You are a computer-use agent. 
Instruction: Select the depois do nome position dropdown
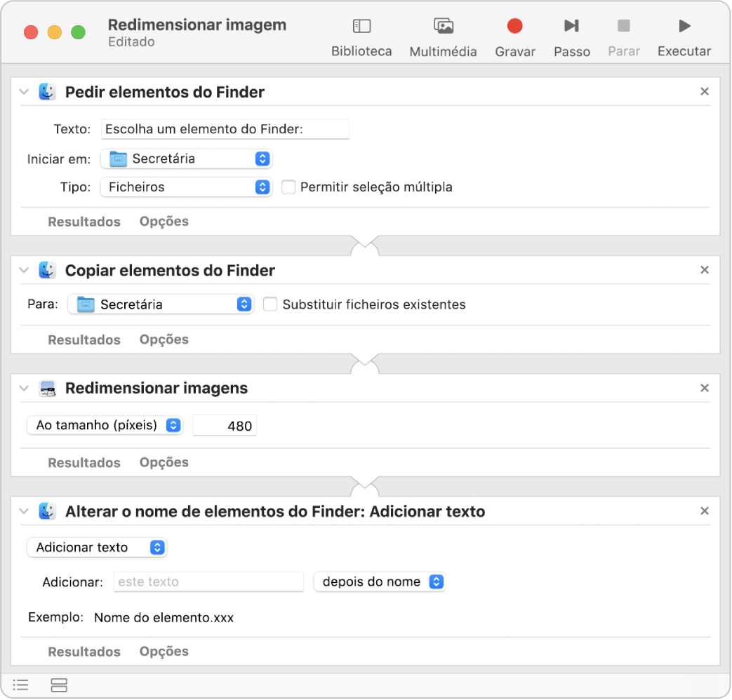[x=380, y=581]
